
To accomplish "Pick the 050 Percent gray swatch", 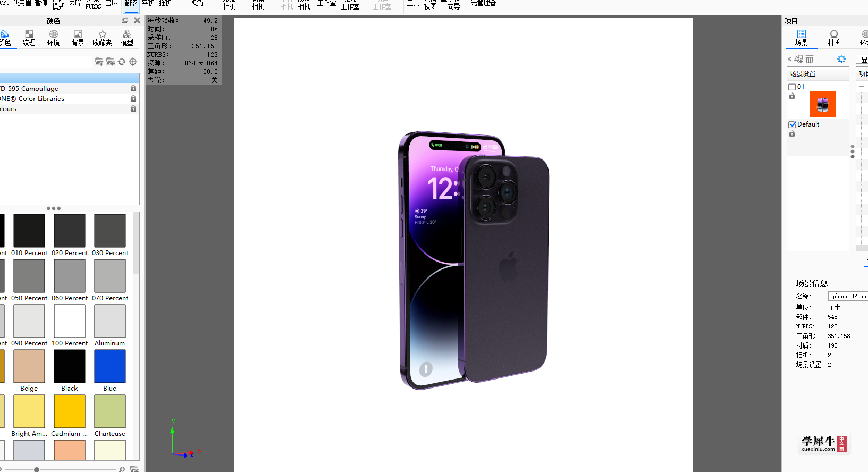I will (29, 276).
